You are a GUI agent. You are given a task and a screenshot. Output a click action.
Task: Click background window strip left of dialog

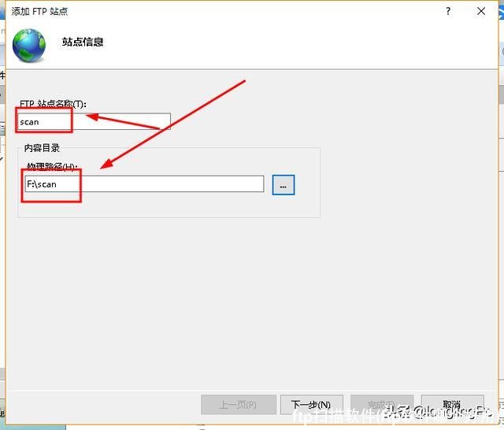2,236
